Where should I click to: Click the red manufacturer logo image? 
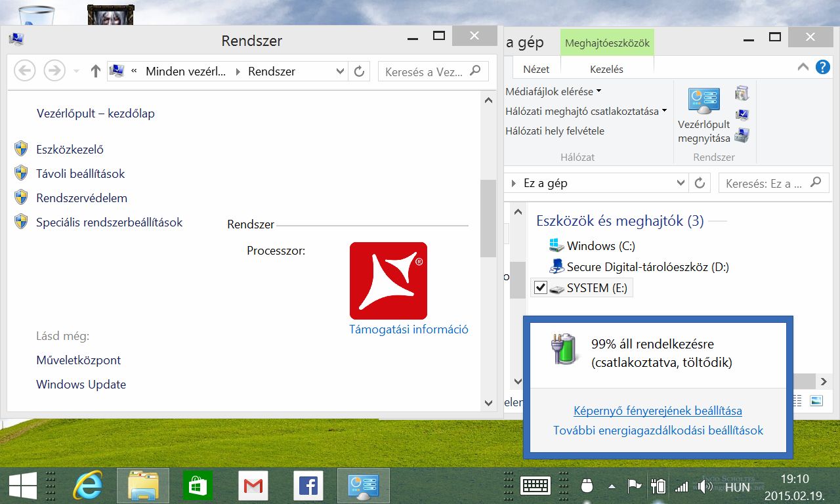pos(388,281)
